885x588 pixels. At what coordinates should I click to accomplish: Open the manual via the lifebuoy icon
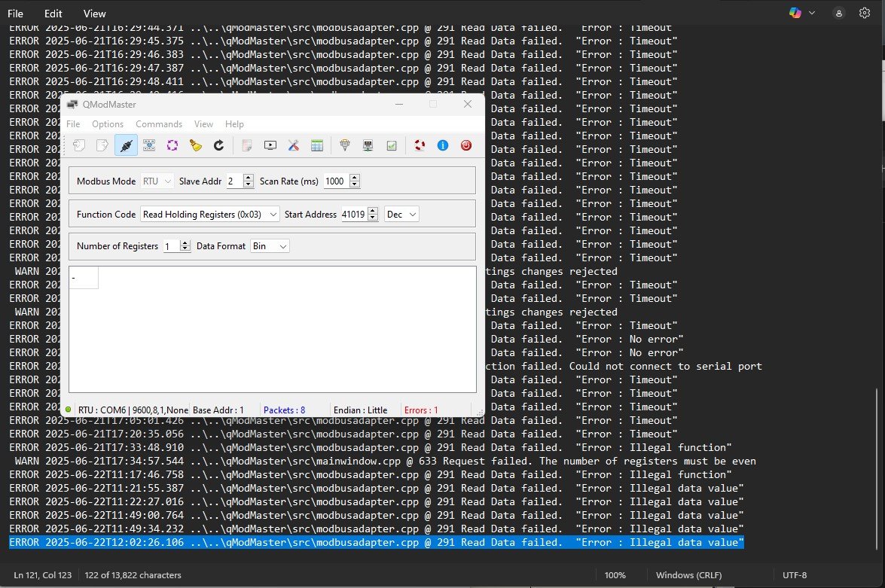420,145
